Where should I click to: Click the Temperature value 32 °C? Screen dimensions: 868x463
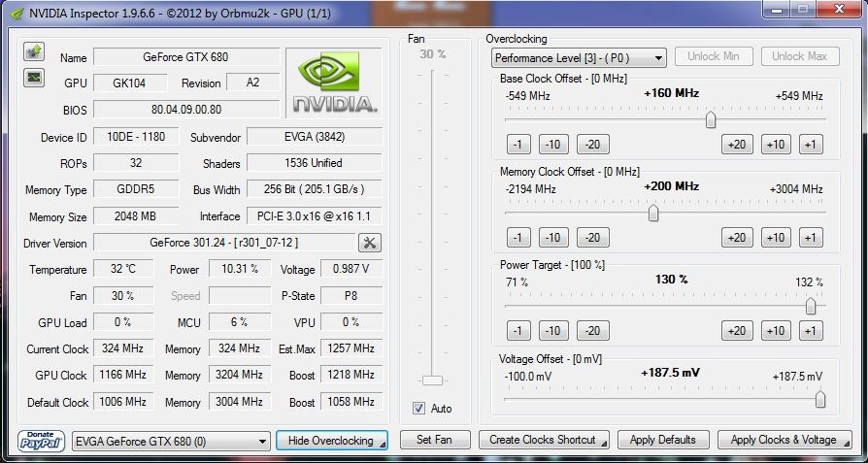click(123, 270)
